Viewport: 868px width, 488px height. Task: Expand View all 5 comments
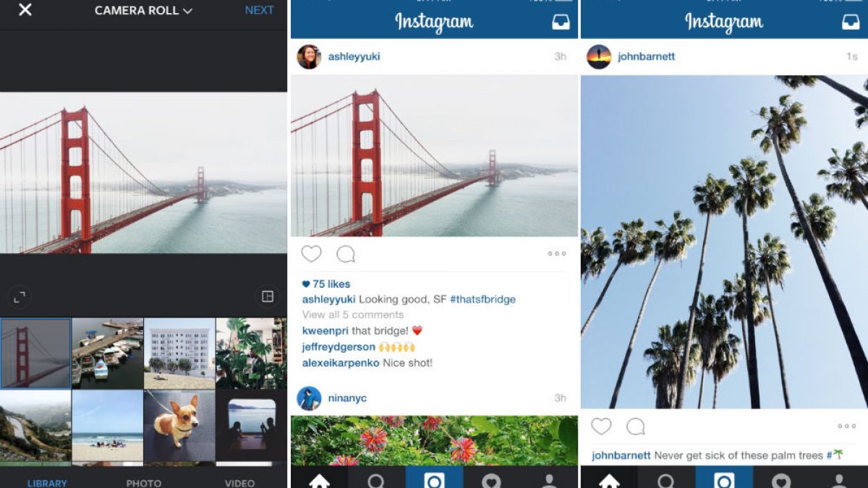coord(353,314)
